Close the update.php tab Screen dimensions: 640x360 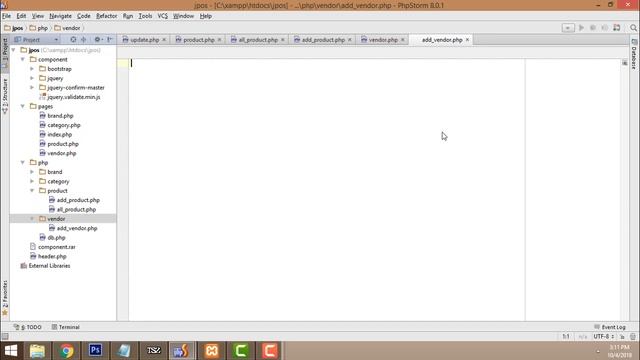coord(164,40)
